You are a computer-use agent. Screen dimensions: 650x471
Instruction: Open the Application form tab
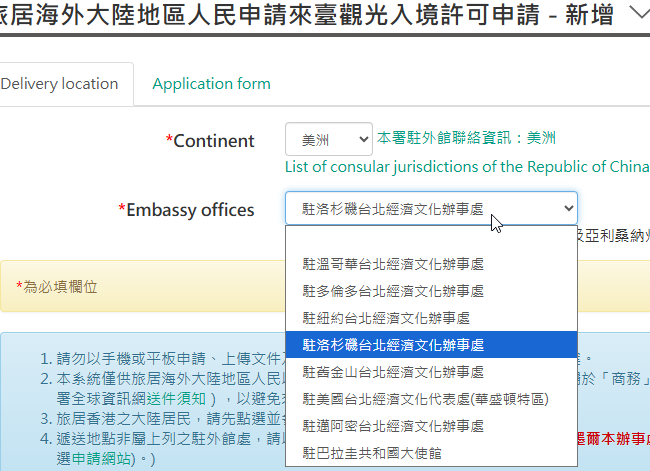click(x=211, y=84)
